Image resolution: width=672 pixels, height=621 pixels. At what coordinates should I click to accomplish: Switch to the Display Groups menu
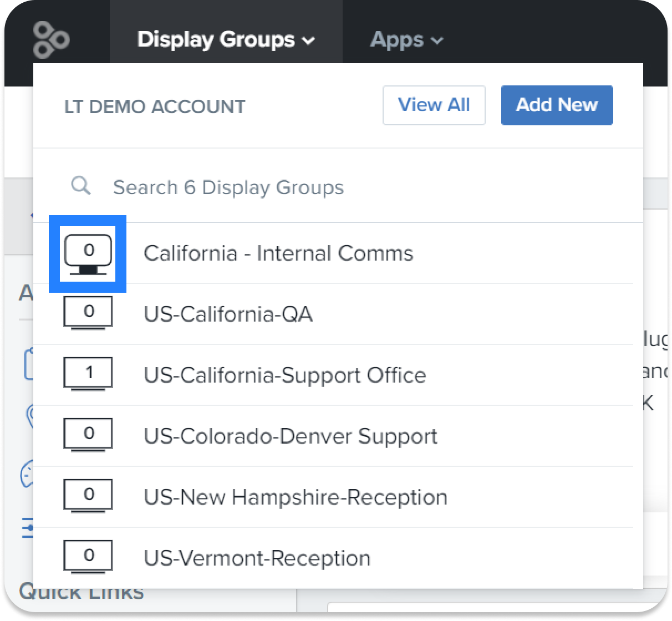pos(216,39)
